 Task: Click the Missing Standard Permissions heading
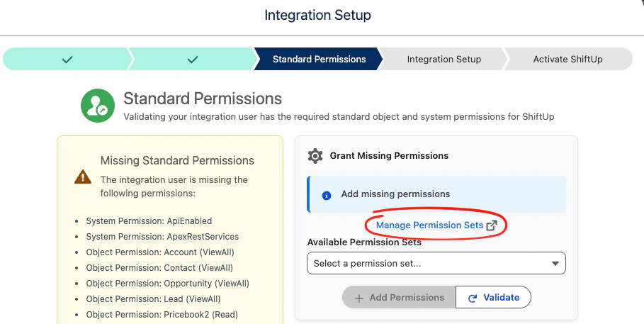pos(177,161)
